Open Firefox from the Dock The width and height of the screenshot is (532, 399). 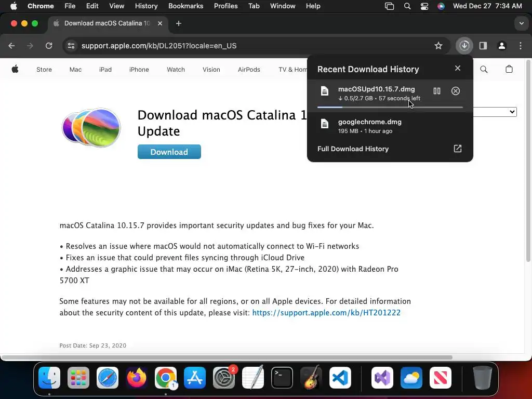pos(137,378)
